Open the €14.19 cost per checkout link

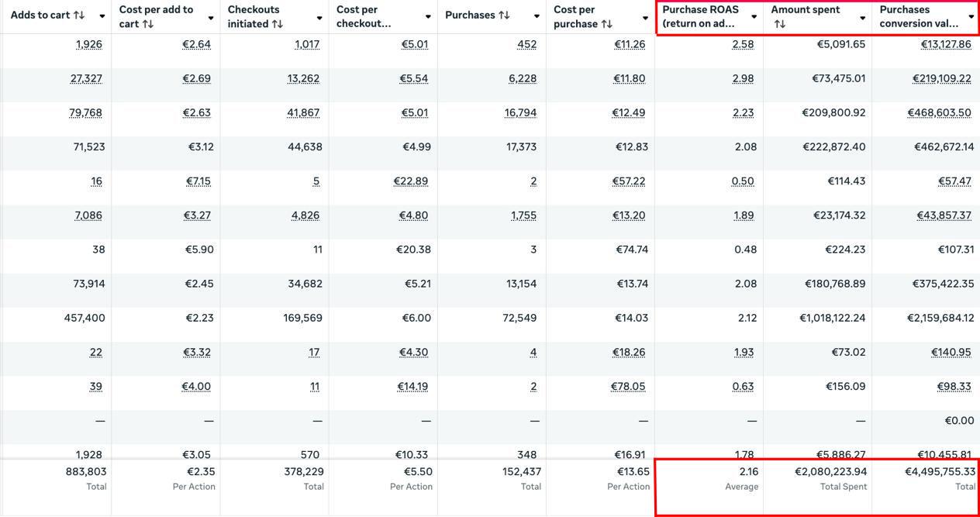tap(413, 386)
